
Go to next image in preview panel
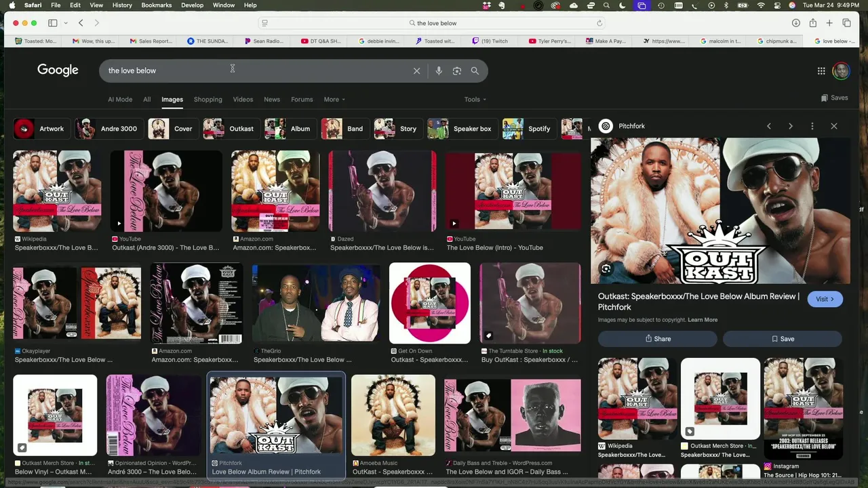[x=790, y=126]
